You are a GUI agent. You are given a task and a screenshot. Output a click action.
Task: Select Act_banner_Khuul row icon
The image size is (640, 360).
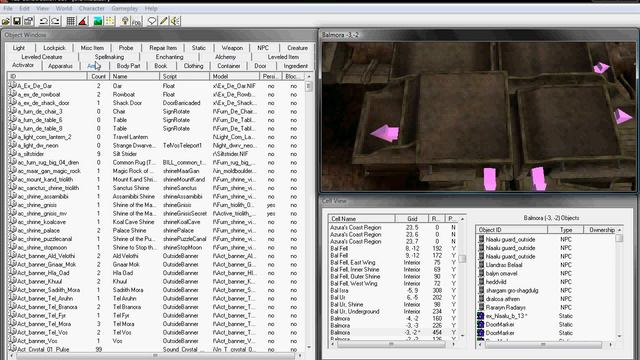click(x=13, y=281)
